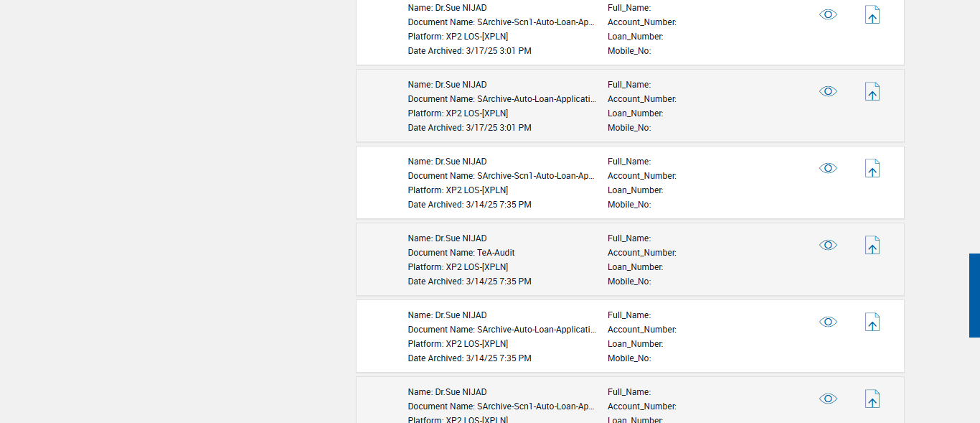View SArchive-Auto-Loan-Application archived 3/17/25 with eye icon

point(828,91)
